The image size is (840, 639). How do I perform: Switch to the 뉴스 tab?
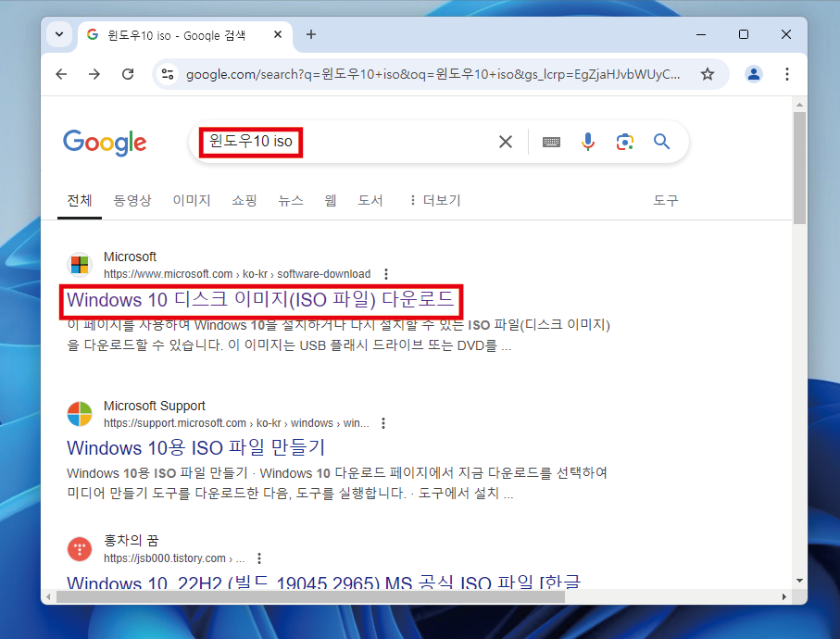click(x=291, y=200)
